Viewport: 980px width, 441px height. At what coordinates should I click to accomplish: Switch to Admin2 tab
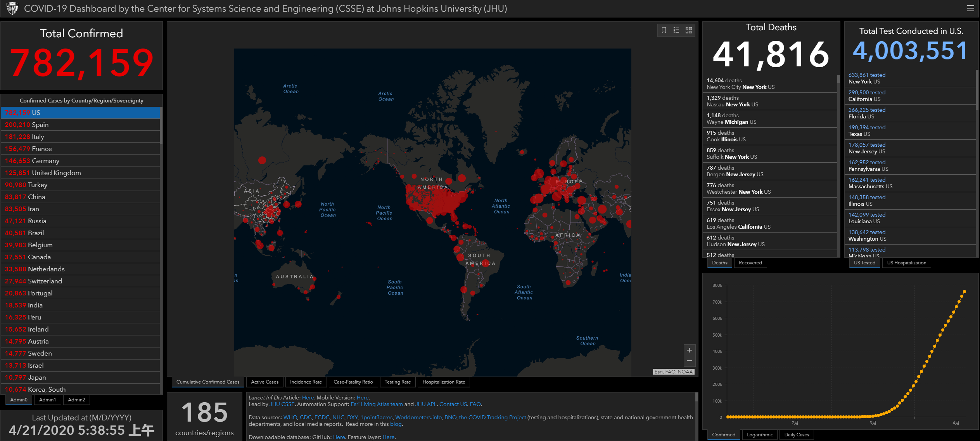click(76, 400)
